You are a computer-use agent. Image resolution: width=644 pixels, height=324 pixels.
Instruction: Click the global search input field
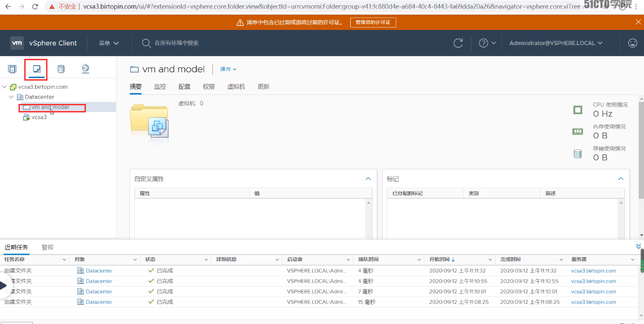(x=177, y=43)
